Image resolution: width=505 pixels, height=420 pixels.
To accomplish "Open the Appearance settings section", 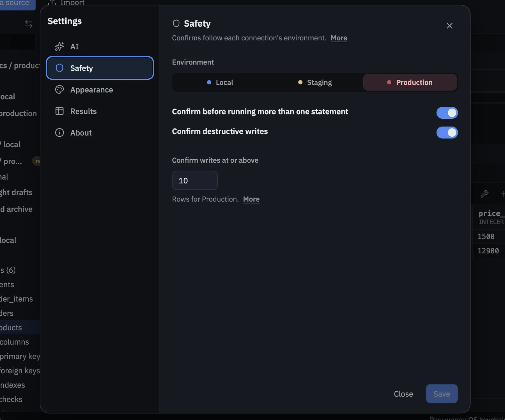I will click(x=100, y=89).
